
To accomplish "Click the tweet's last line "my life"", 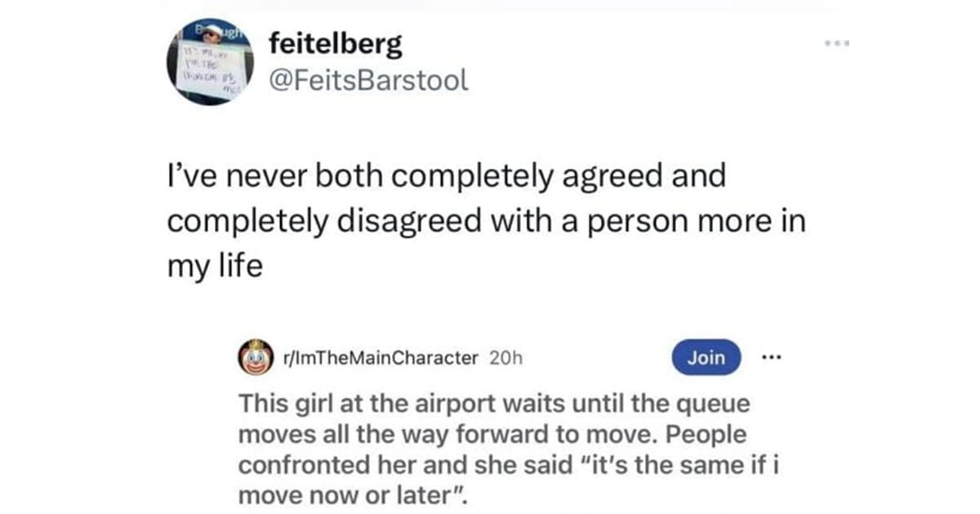I will click(215, 267).
